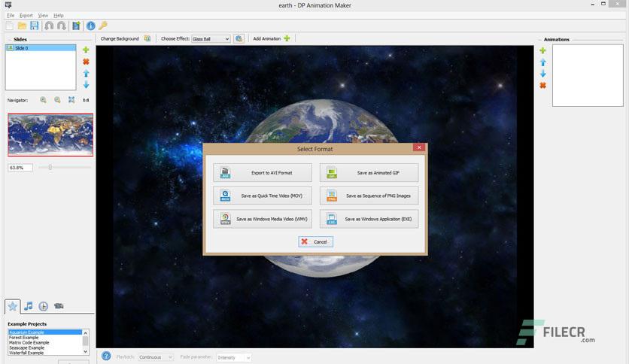Image resolution: width=629 pixels, height=364 pixels.
Task: Select Seascape Example project
Action: point(44,348)
